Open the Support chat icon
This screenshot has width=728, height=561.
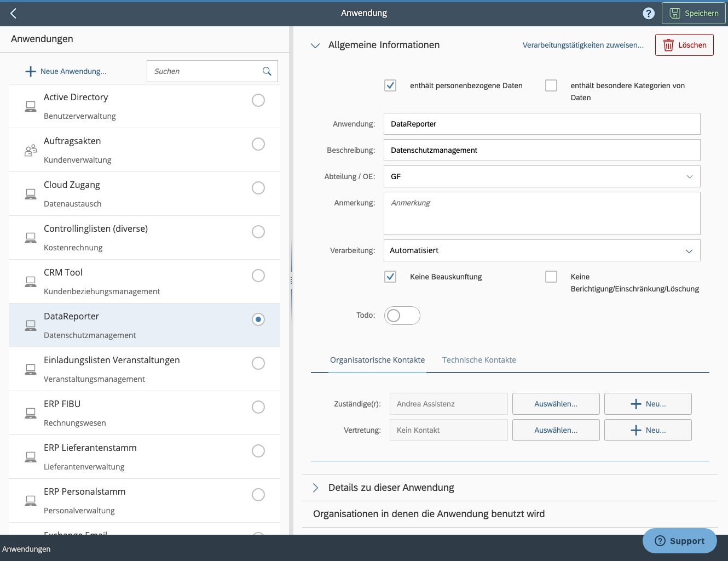(x=661, y=541)
